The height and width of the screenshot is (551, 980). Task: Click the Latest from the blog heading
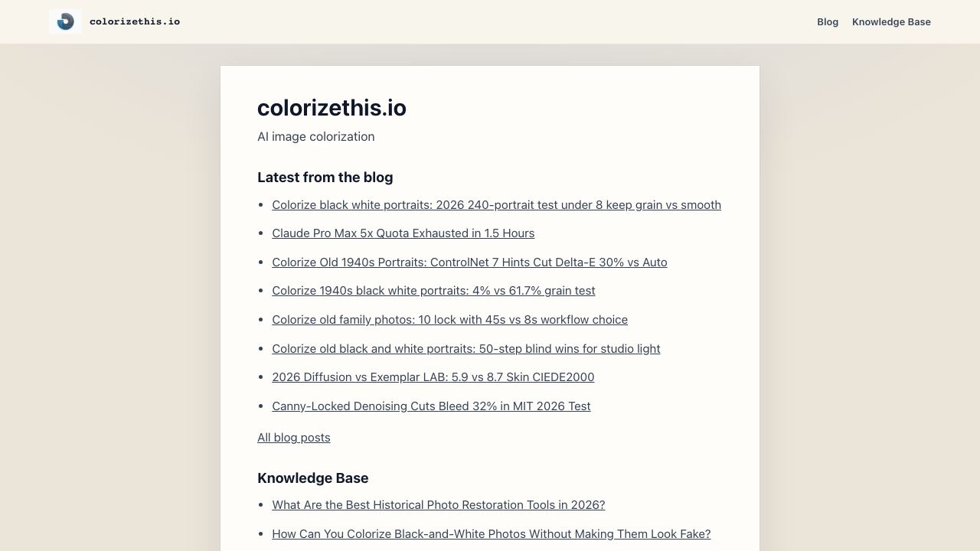325,178
